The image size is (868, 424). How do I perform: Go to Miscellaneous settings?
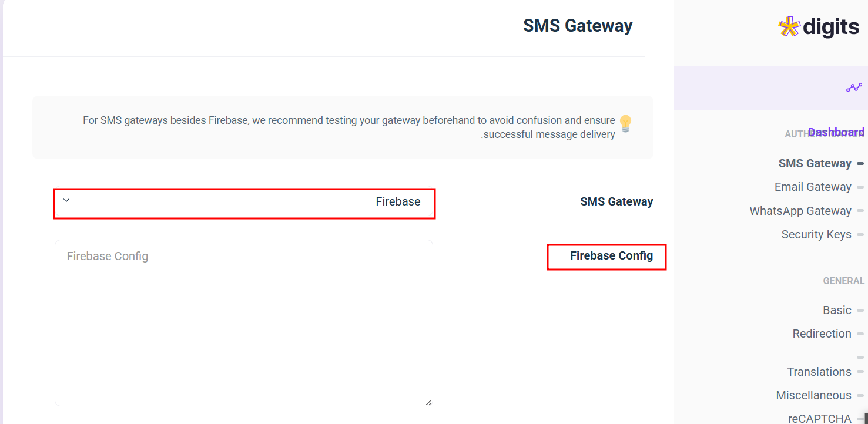coord(813,395)
